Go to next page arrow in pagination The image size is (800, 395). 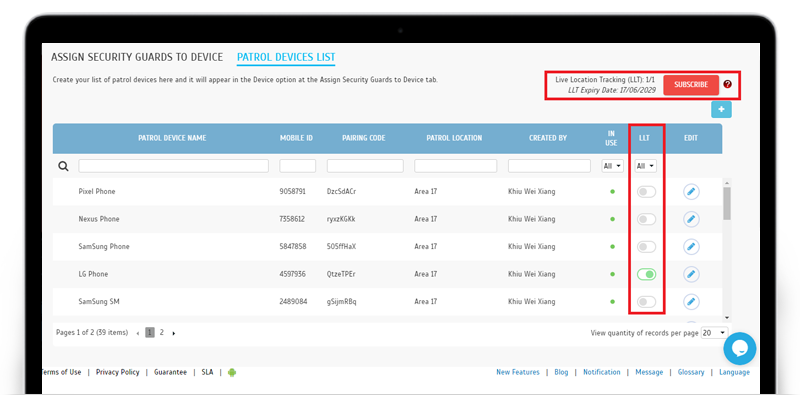pos(173,333)
